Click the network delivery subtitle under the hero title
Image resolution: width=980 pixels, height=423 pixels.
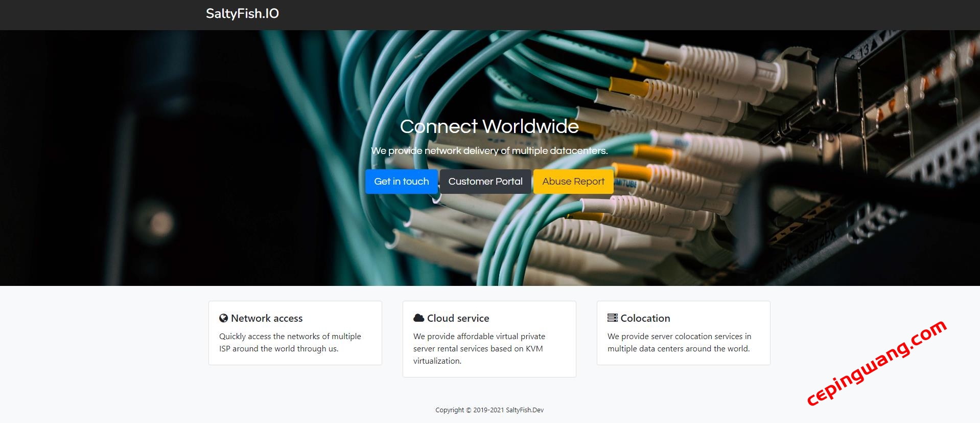(489, 151)
